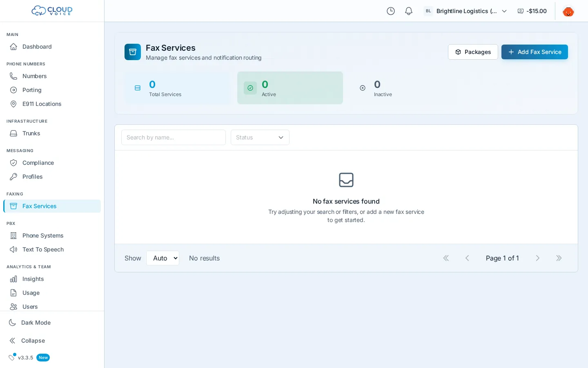Open messaging Profiles
This screenshot has height=368, width=588.
coord(52,177)
